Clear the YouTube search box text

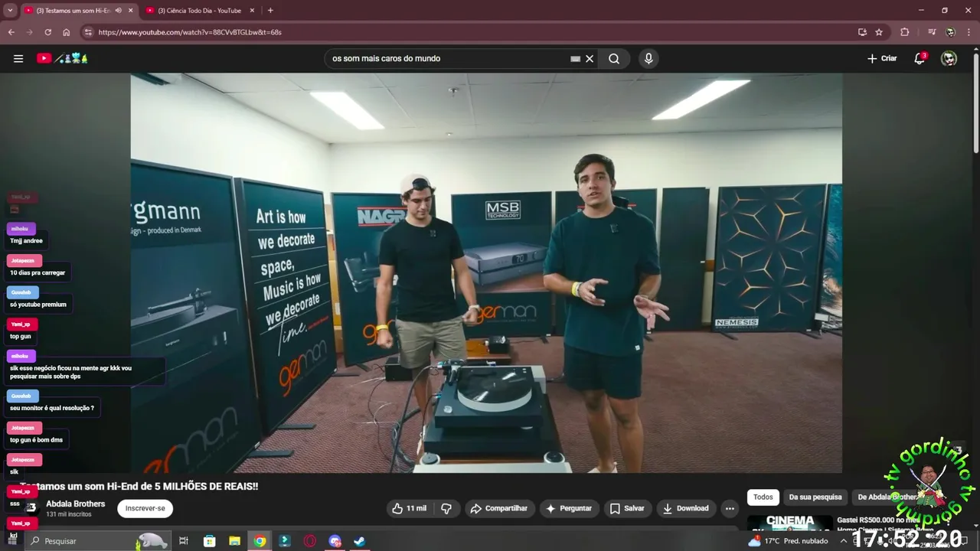point(590,58)
